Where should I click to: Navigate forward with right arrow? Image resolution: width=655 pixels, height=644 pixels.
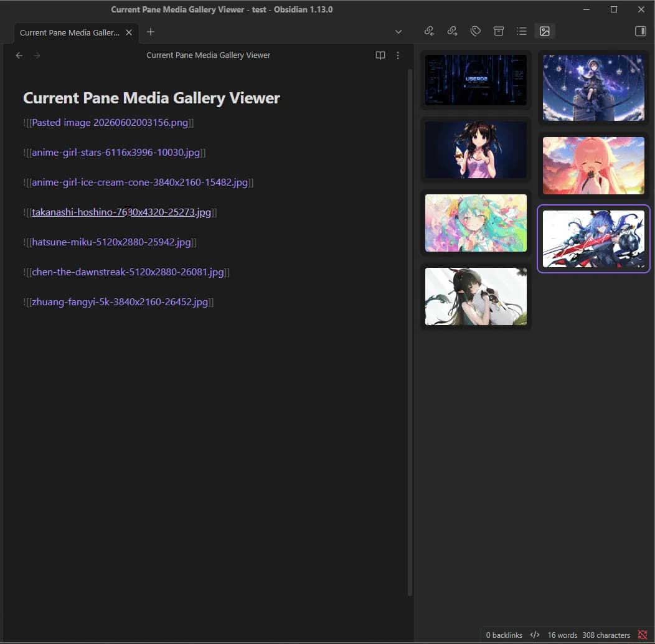click(37, 55)
